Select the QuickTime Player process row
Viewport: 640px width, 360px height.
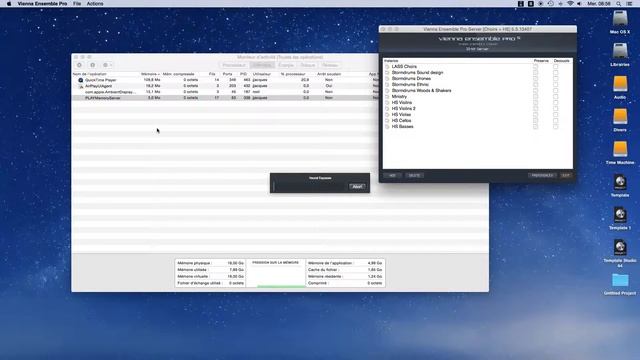tap(225, 80)
